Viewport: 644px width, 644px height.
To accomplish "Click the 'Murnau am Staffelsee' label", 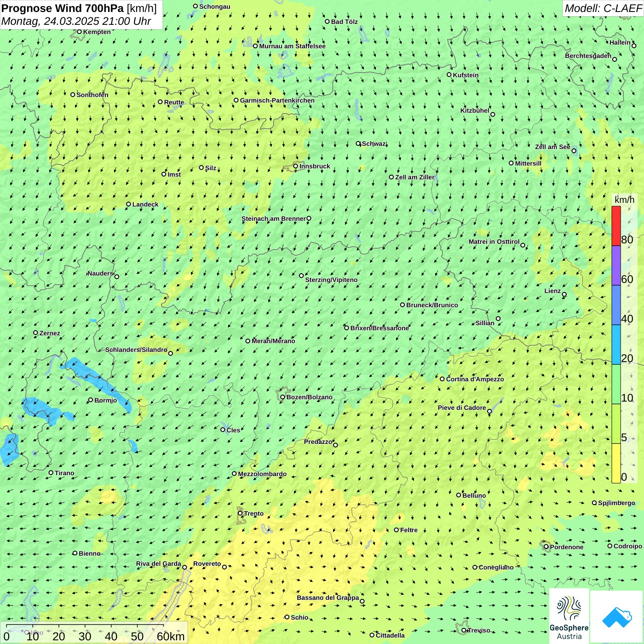I will pos(292,46).
